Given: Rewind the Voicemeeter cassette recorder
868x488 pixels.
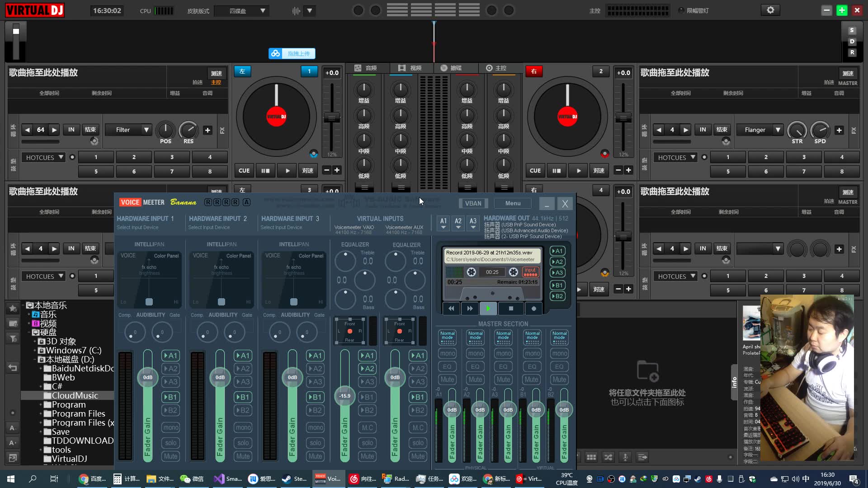Looking at the screenshot, I should 451,309.
